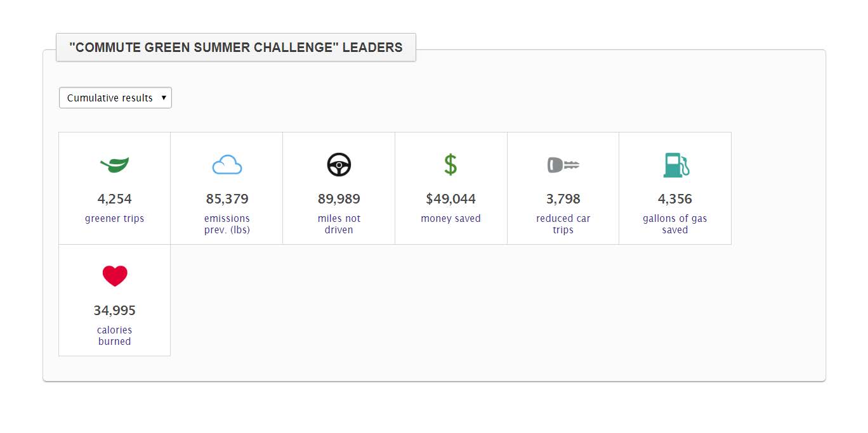The width and height of the screenshot is (868, 433).
Task: Select the "emissions prev. (lbs)" label
Action: point(227,224)
